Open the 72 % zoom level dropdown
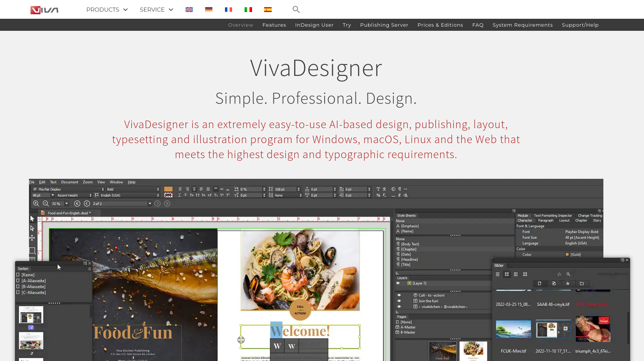The height and width of the screenshot is (361, 644). click(x=60, y=204)
